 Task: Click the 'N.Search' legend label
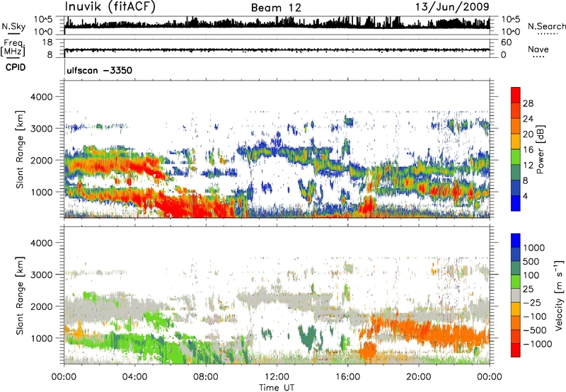tap(546, 26)
